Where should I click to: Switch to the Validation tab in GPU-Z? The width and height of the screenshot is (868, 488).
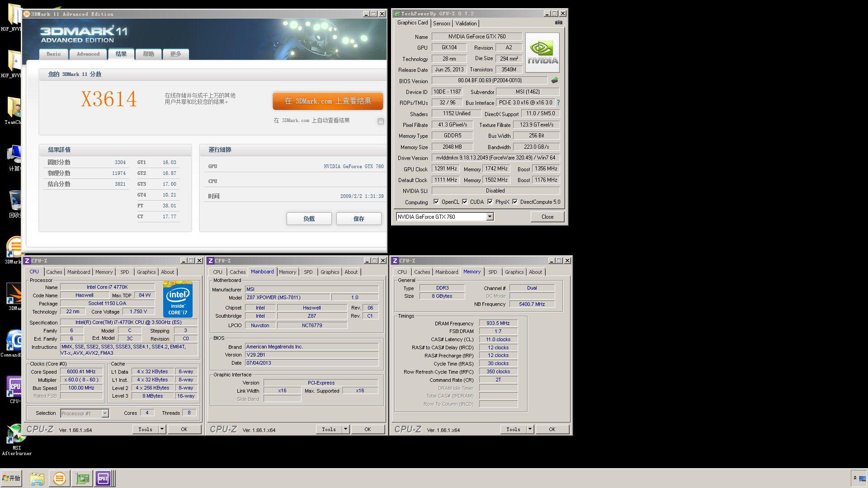pos(466,23)
